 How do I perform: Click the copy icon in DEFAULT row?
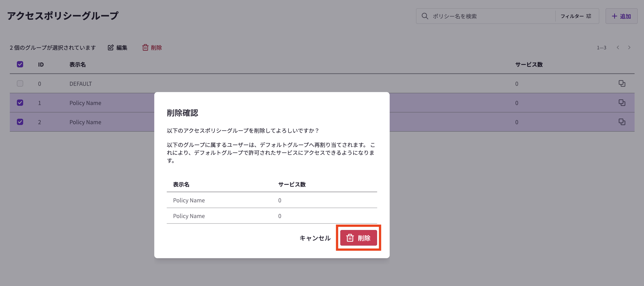(x=622, y=83)
